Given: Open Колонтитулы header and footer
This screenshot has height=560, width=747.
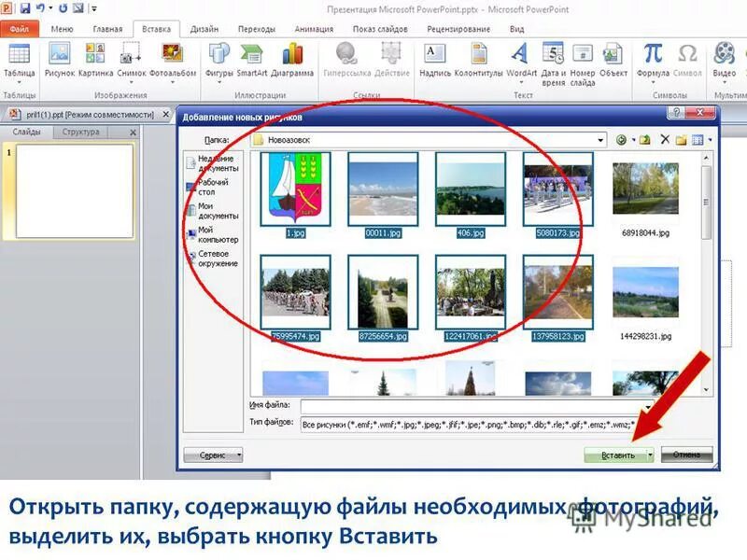Looking at the screenshot, I should pyautogui.click(x=479, y=60).
